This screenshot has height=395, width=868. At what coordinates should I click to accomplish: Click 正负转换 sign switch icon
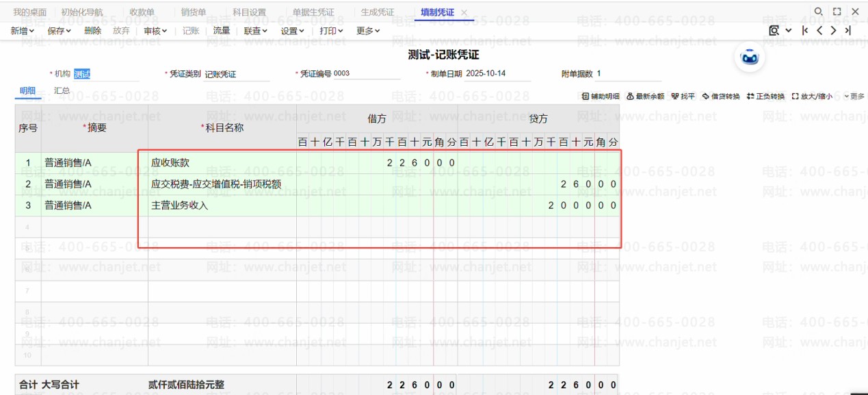coord(765,97)
